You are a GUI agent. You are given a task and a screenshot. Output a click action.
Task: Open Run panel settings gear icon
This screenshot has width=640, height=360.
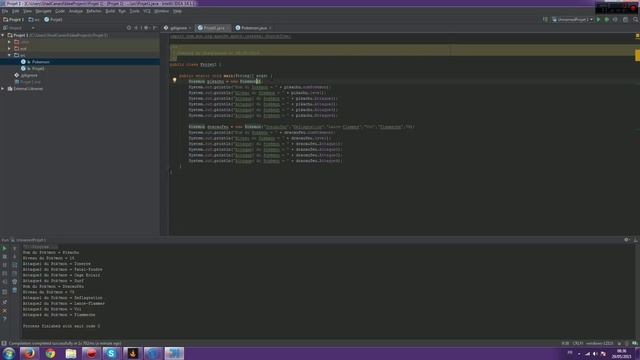click(627, 240)
